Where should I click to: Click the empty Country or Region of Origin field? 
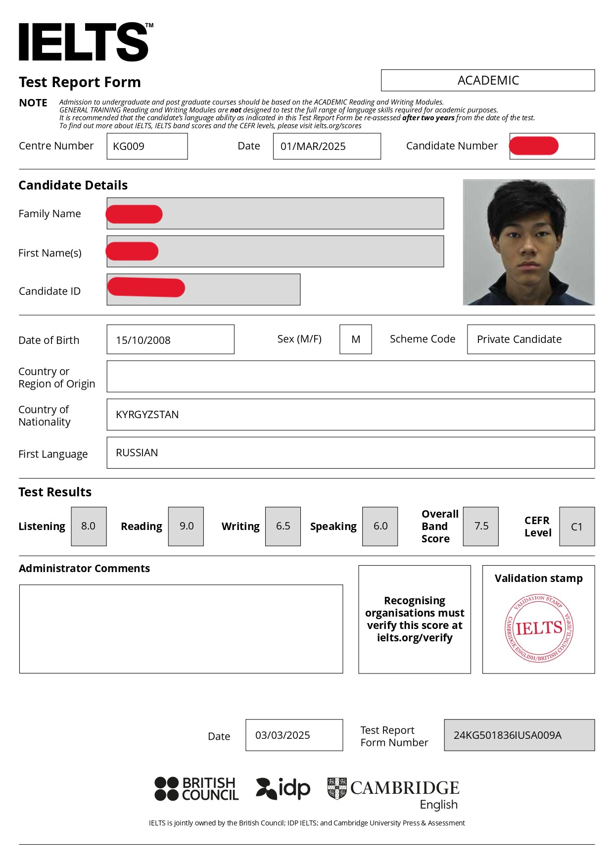[x=350, y=377]
